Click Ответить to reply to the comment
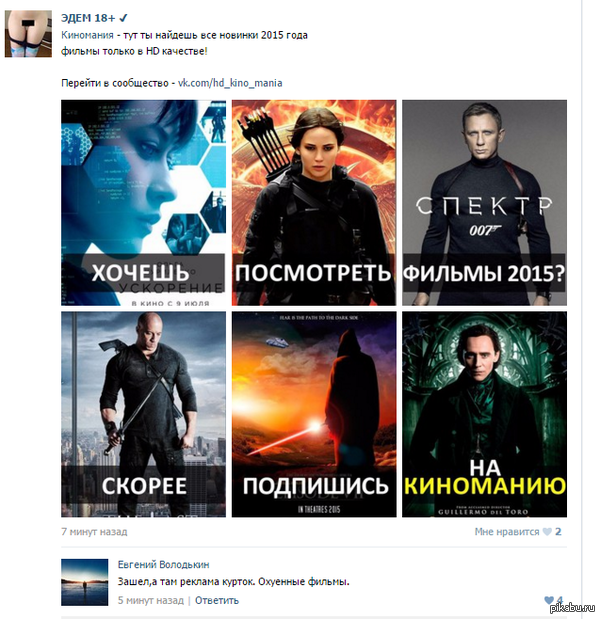This screenshot has height=619, width=600. [x=217, y=600]
